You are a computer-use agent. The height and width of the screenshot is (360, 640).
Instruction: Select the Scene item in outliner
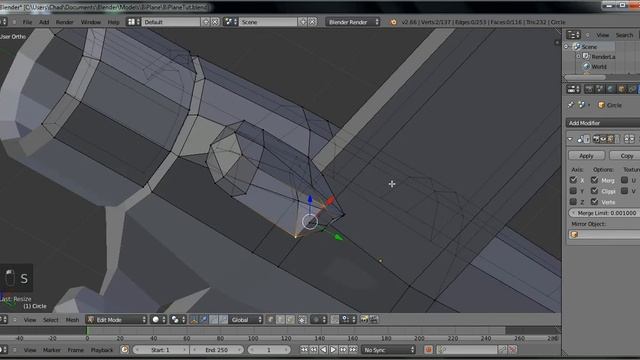pyautogui.click(x=589, y=47)
